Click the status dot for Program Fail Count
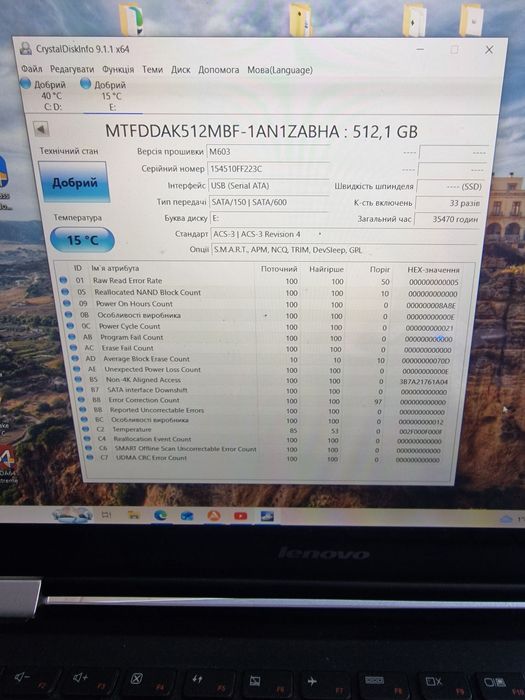Screen dimensions: 525x700 [72, 337]
